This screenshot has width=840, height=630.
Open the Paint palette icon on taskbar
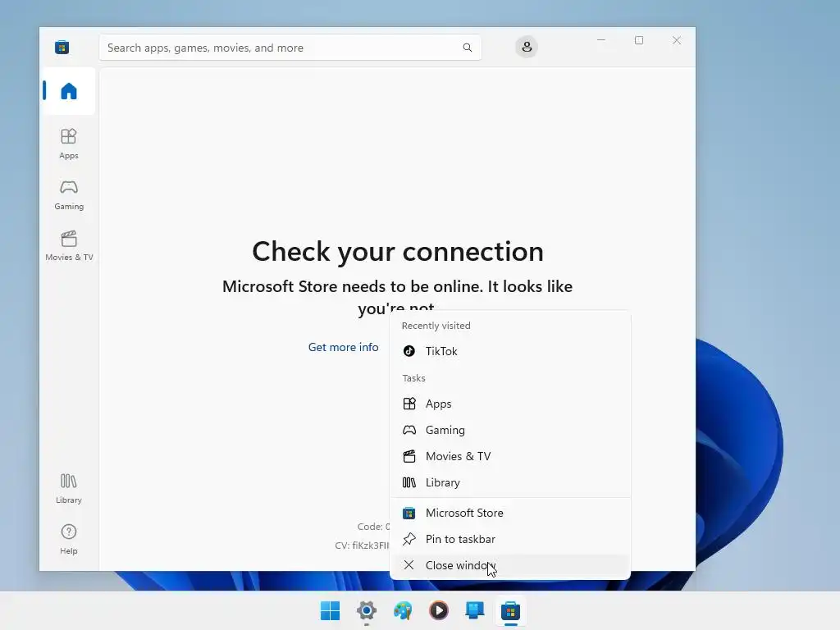403,610
